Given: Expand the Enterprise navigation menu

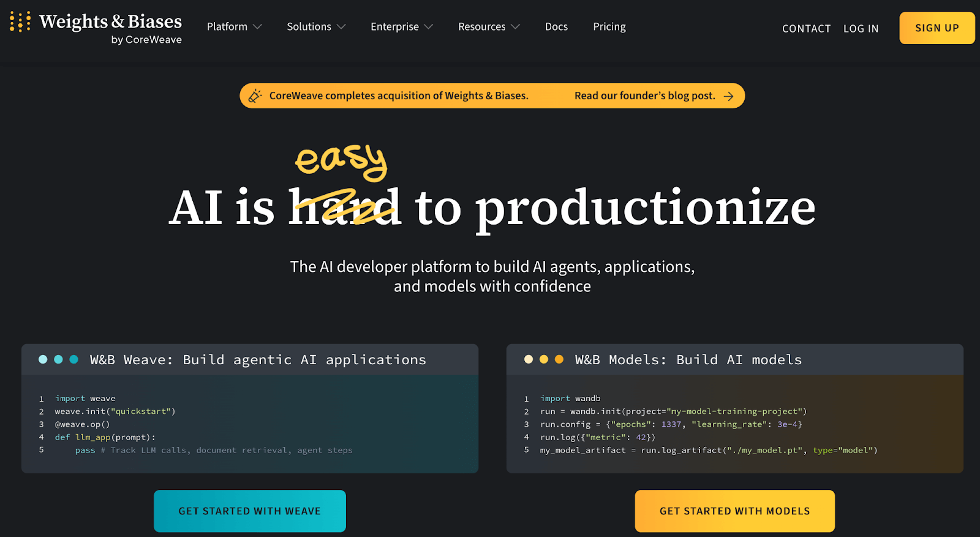Looking at the screenshot, I should (x=401, y=27).
